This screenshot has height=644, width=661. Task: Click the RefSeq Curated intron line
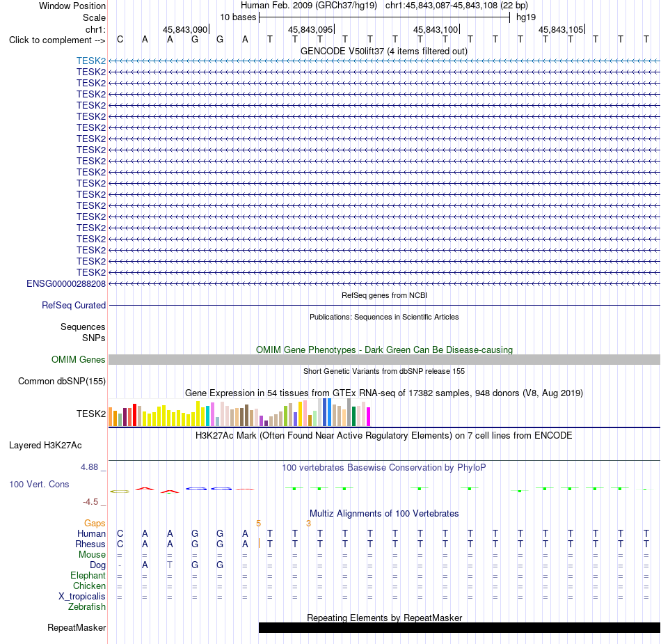385,305
